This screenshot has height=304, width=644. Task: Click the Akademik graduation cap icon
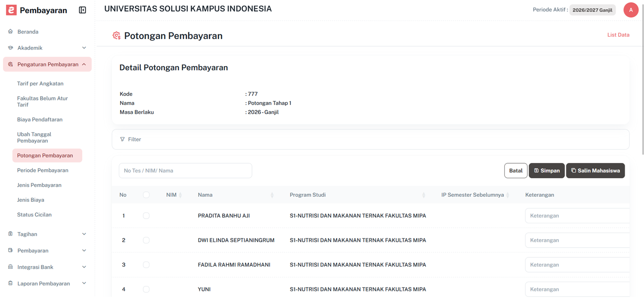coord(10,48)
